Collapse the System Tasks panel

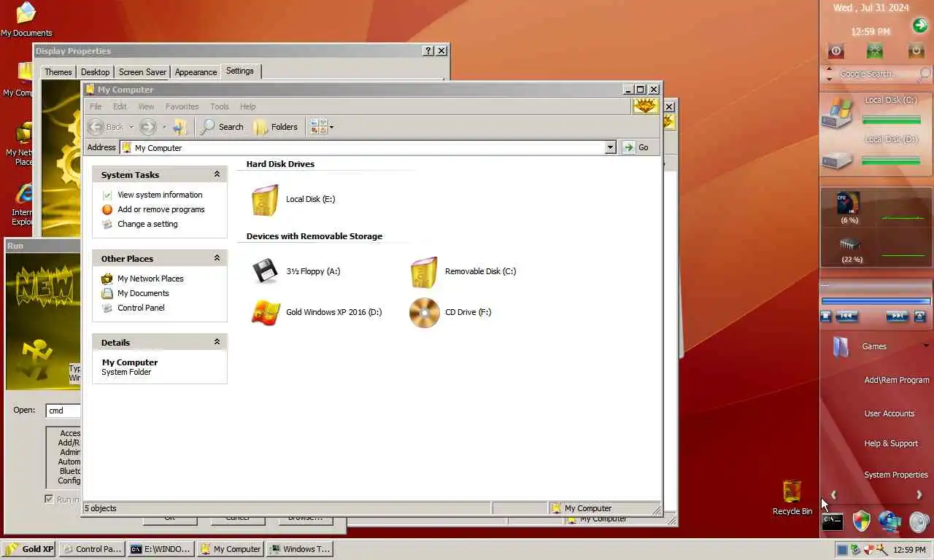tap(217, 174)
